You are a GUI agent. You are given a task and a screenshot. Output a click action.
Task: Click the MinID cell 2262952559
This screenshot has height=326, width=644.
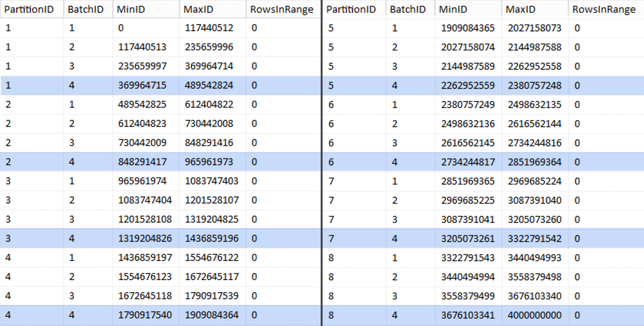(468, 85)
